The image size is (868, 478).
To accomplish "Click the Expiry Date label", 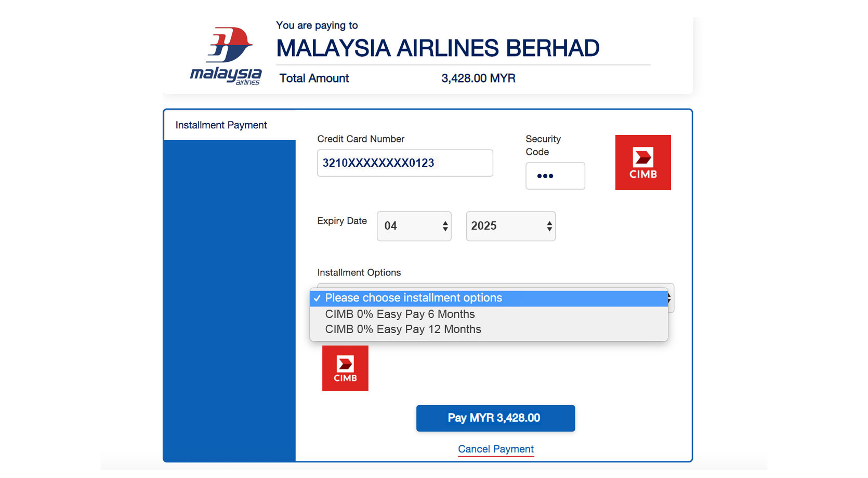I will (x=342, y=221).
